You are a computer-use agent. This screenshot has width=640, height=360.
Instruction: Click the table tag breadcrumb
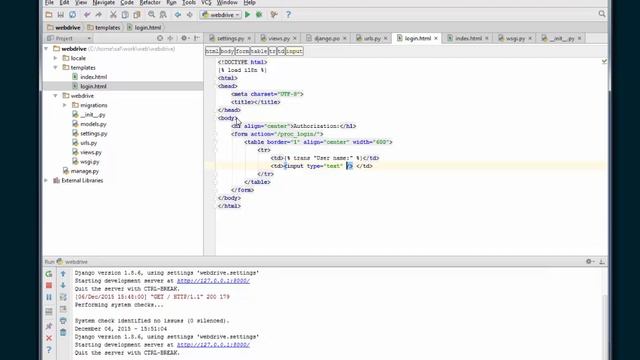coord(259,51)
